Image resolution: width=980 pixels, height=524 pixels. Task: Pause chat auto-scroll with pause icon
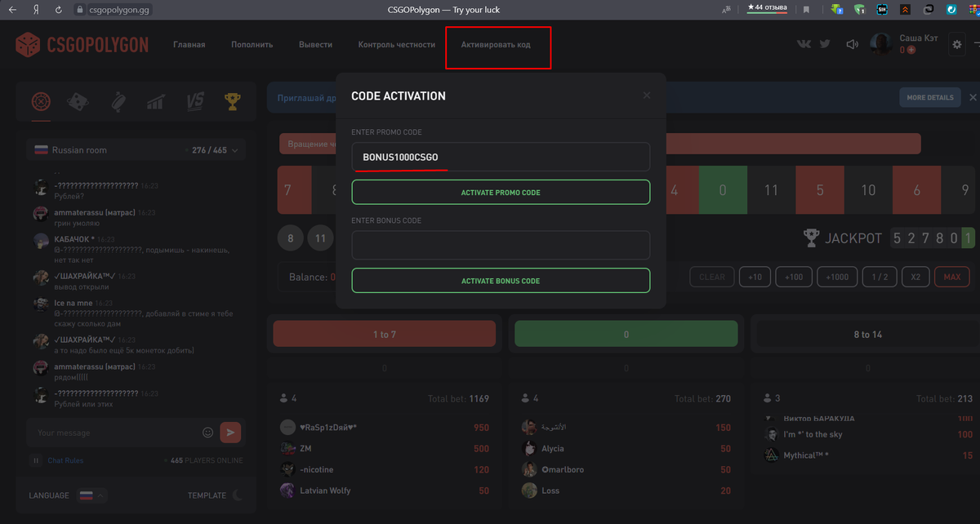click(x=36, y=460)
